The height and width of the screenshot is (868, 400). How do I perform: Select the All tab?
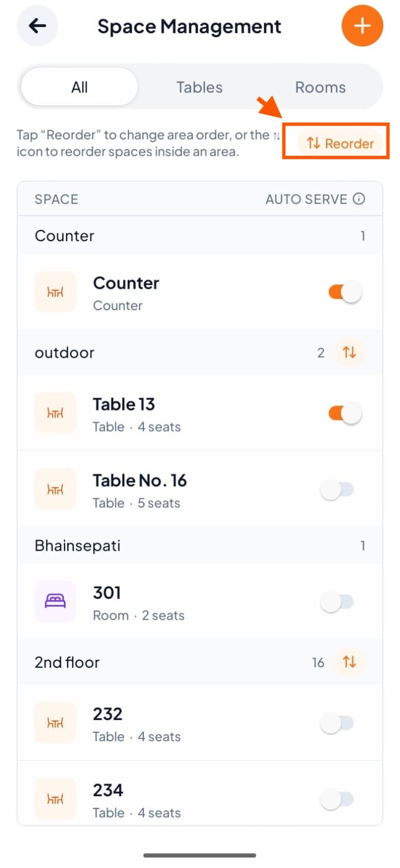(80, 87)
